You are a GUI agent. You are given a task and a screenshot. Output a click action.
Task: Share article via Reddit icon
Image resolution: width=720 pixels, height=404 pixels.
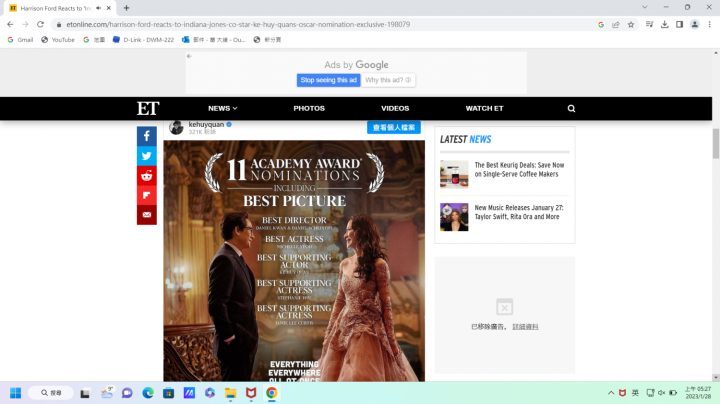pos(146,176)
